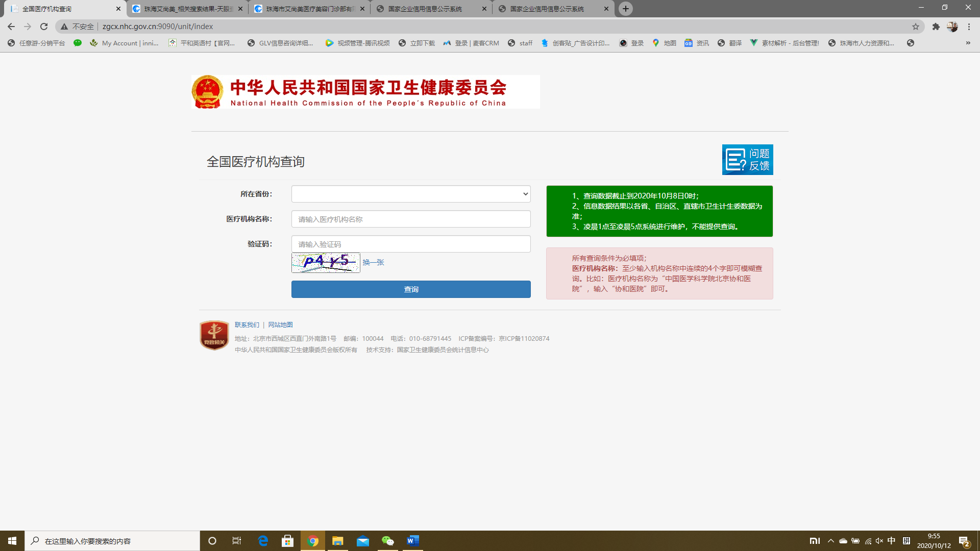980x551 pixels.
Task: Switch to the last 国家企业信用信息公示系统 tab
Action: coord(553,9)
